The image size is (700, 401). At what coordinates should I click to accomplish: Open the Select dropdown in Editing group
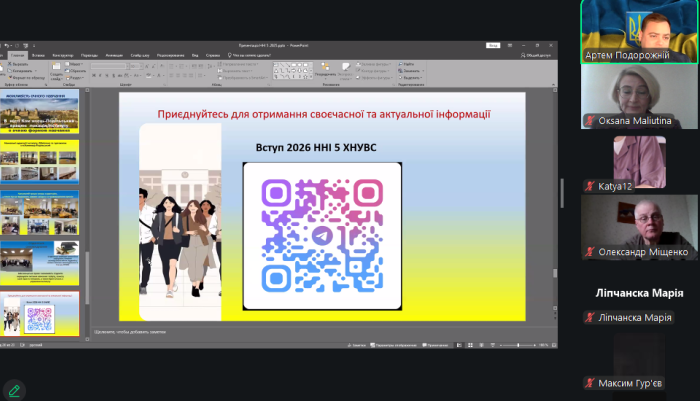411,77
